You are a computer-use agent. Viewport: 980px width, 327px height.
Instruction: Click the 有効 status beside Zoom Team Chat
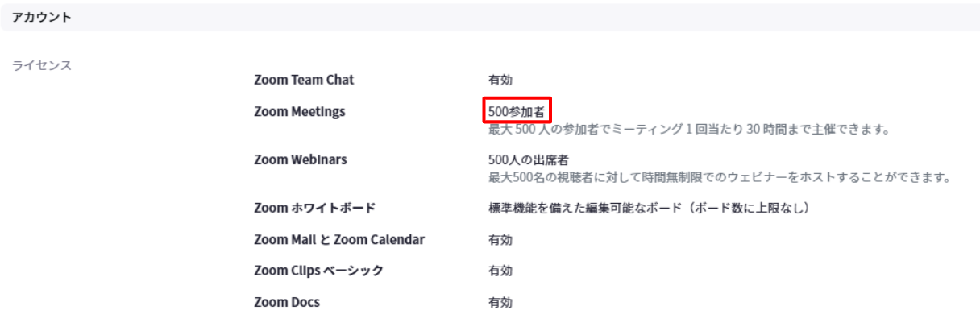click(500, 80)
